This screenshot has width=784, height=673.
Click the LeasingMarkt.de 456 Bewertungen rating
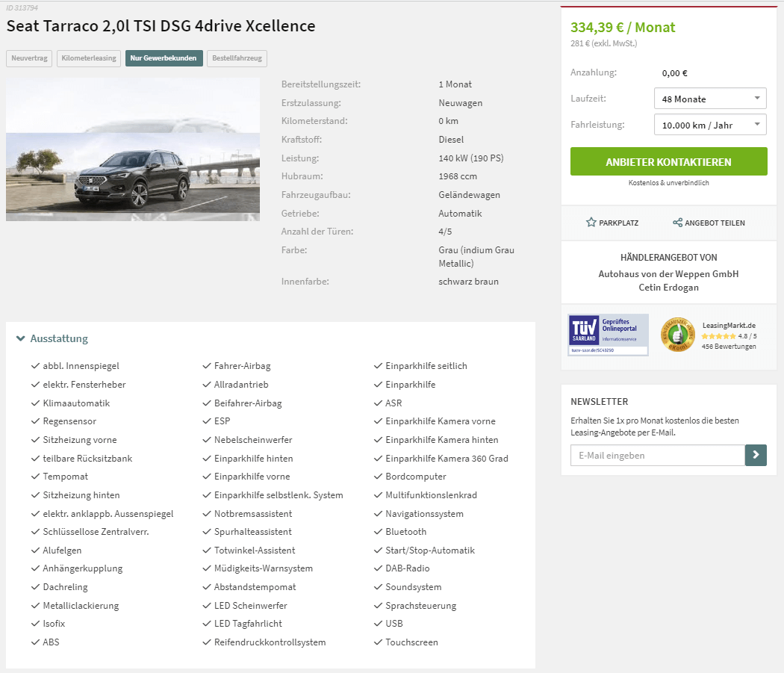pyautogui.click(x=729, y=335)
